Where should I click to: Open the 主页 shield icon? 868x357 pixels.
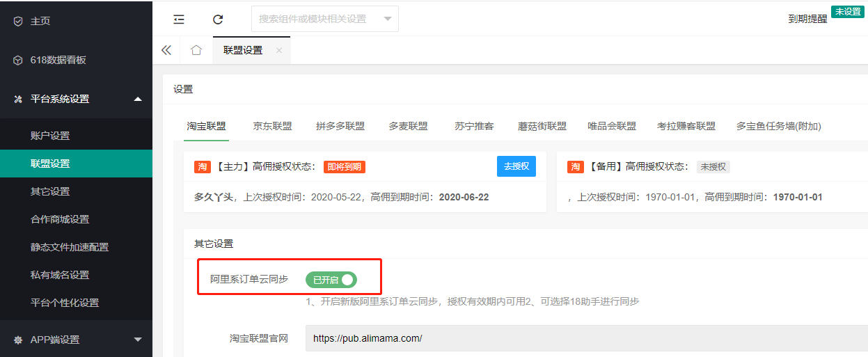tap(18, 21)
